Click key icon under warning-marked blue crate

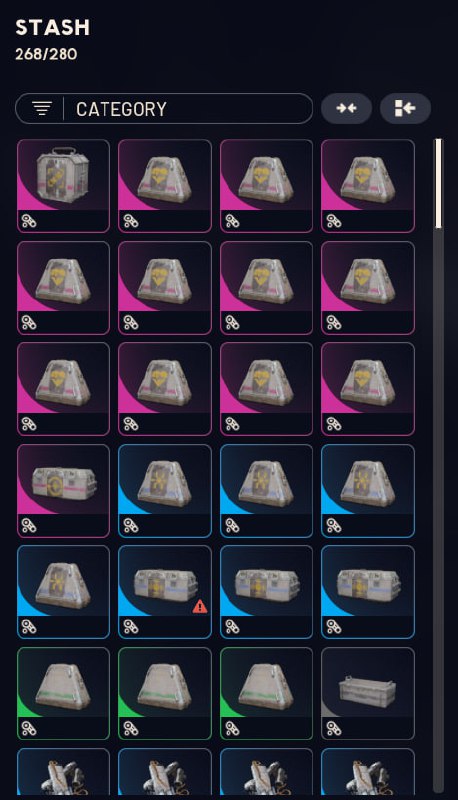point(131,627)
